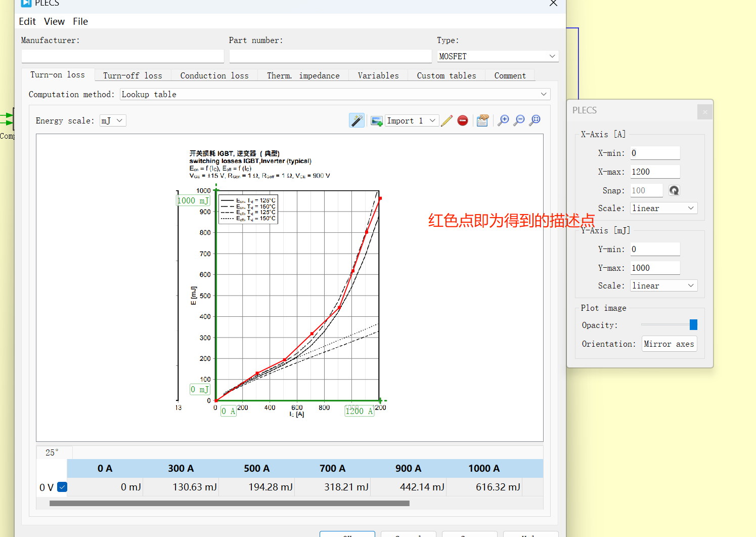
Task: Click the Snap 100 field
Action: click(x=646, y=190)
